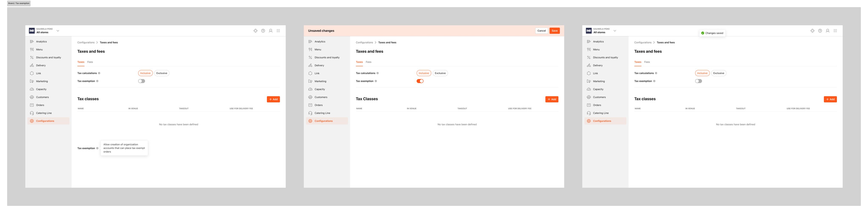Click info icon beside tooltip's Tax exemption label
Image resolution: width=868 pixels, height=213 pixels.
coord(97,148)
